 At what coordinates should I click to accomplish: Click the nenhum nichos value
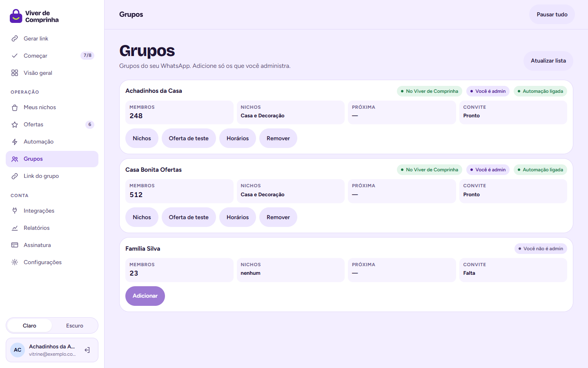250,273
